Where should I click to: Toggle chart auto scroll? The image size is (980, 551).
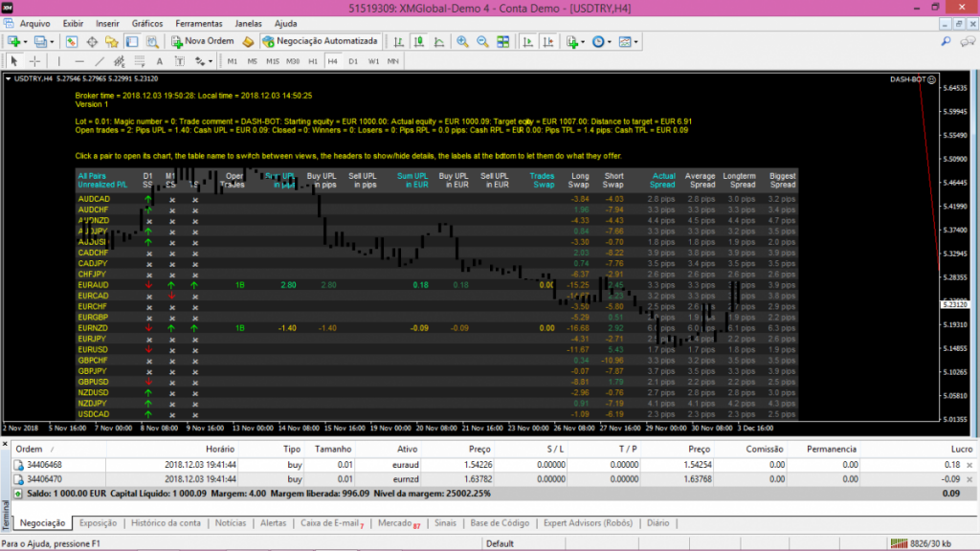tap(528, 41)
